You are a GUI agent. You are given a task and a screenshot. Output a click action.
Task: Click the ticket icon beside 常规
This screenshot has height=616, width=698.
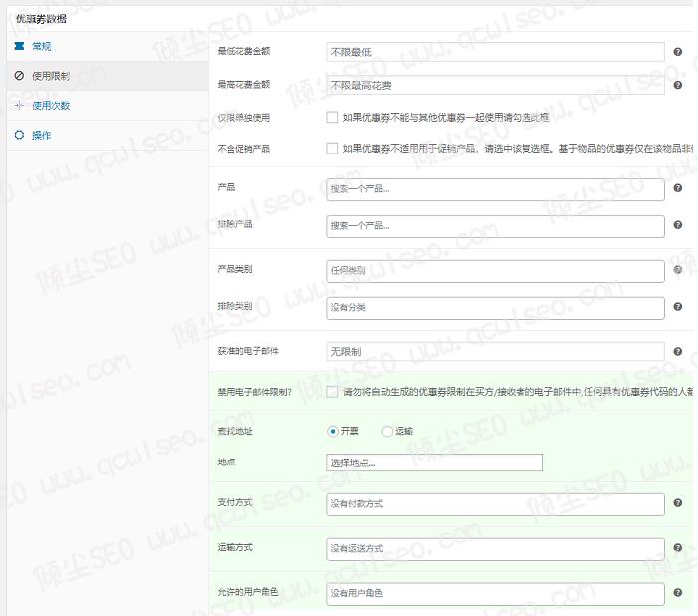pyautogui.click(x=19, y=46)
